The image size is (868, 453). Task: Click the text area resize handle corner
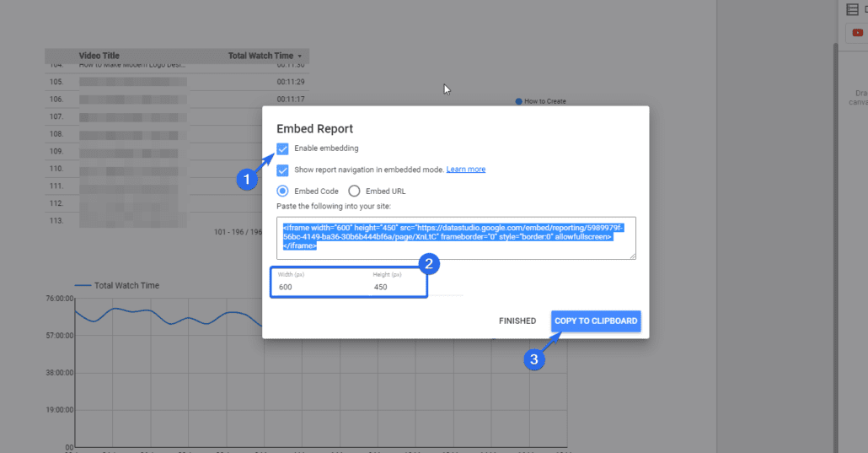[633, 256]
